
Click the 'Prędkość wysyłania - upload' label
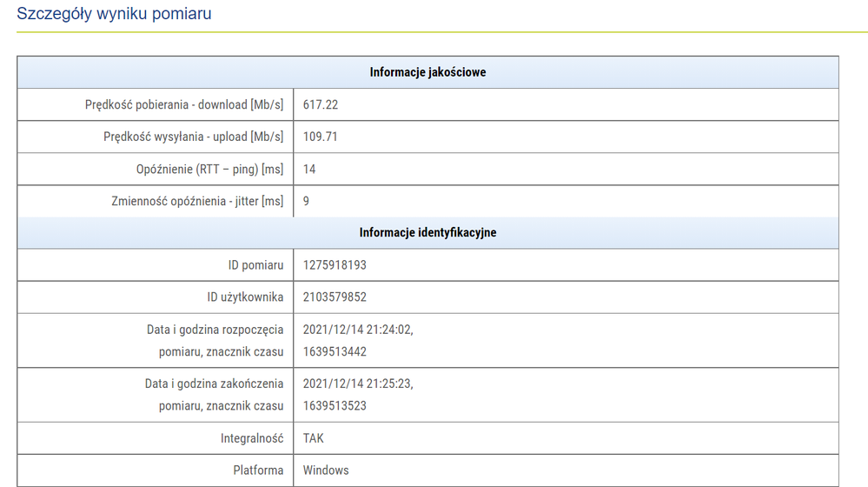[193, 137]
